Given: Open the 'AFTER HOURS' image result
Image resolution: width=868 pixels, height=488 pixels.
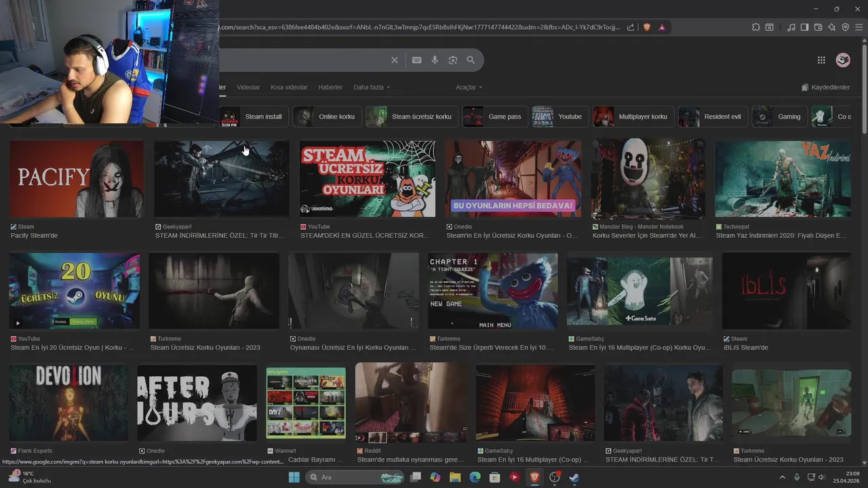Looking at the screenshot, I should (197, 403).
